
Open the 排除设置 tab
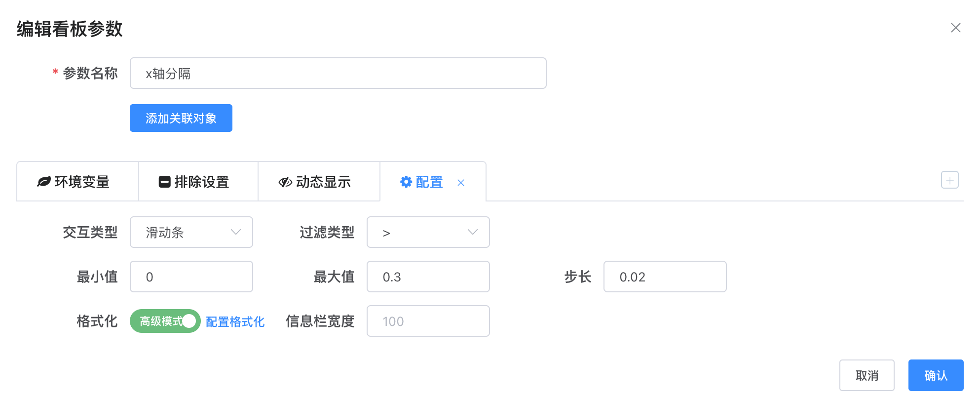click(198, 182)
